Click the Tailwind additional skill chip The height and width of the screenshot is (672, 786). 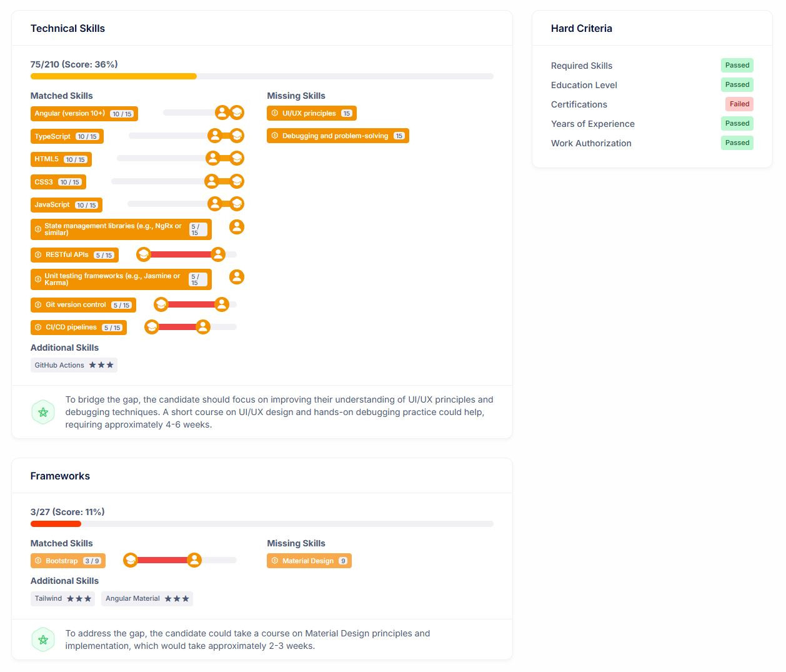click(62, 599)
